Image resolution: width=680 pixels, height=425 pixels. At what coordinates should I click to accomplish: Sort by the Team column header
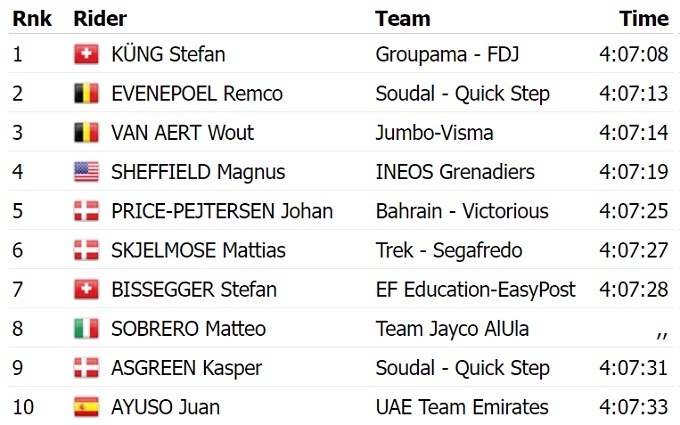click(402, 18)
